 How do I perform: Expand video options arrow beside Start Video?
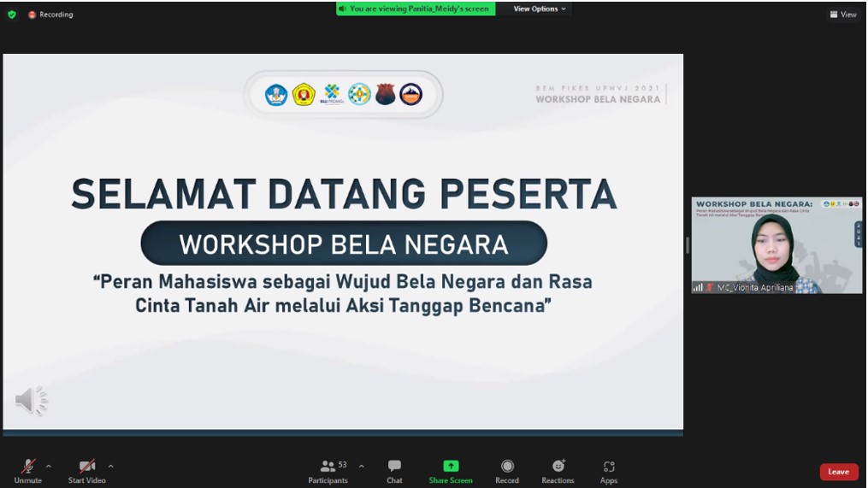(x=110, y=467)
